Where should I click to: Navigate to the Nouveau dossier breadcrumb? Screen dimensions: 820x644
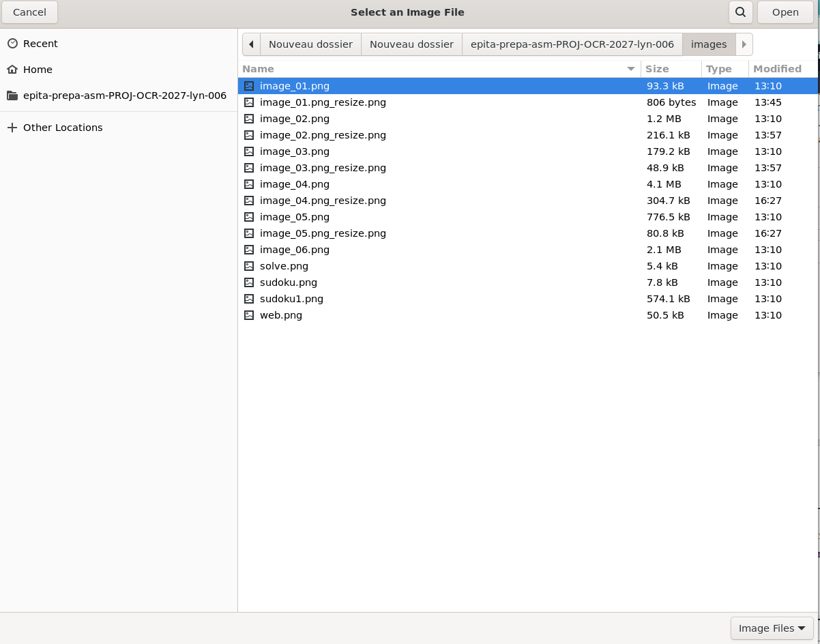(x=310, y=44)
